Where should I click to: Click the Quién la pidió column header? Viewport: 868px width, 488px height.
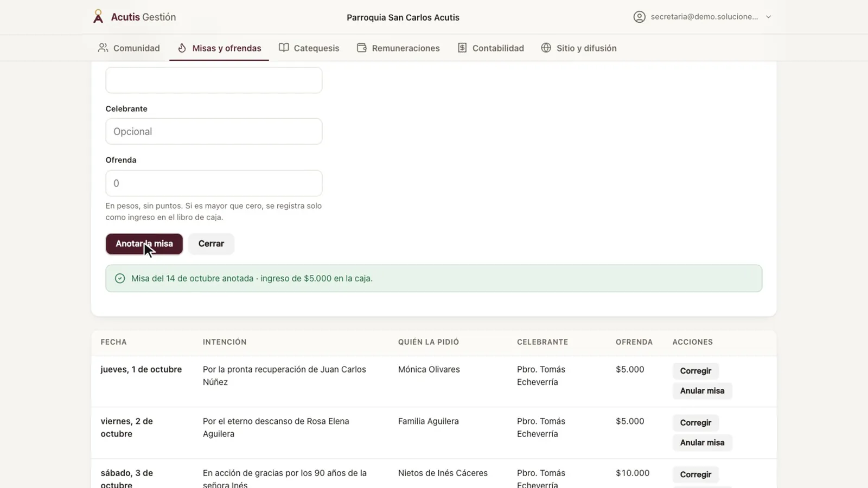(x=429, y=342)
